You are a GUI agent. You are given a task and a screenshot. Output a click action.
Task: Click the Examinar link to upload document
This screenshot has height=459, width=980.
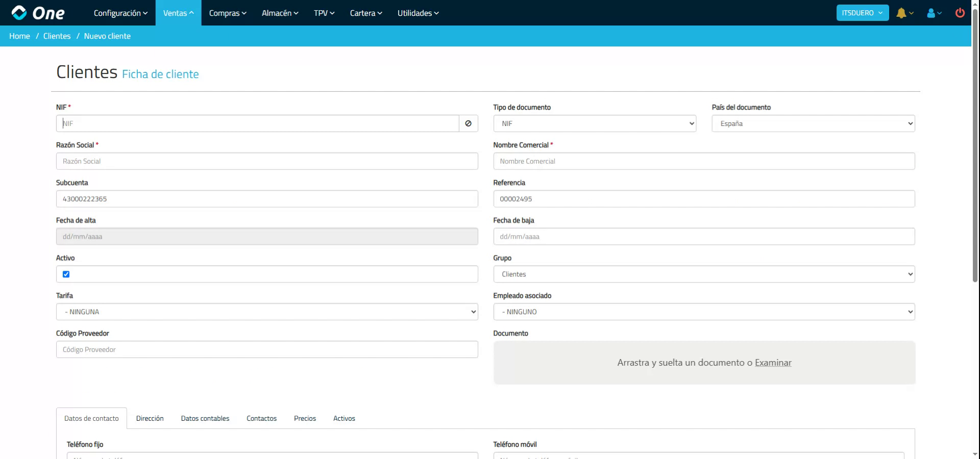pos(773,363)
